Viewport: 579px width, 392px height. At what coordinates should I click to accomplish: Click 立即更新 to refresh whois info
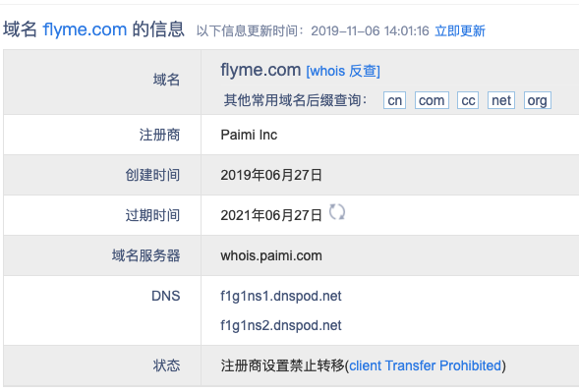coord(460,31)
